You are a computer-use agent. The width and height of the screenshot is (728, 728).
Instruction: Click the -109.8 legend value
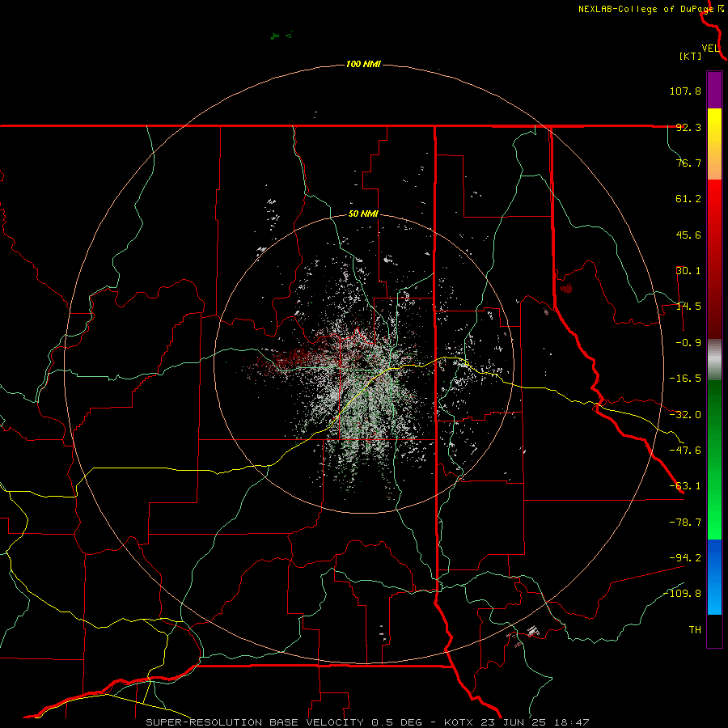coord(682,594)
